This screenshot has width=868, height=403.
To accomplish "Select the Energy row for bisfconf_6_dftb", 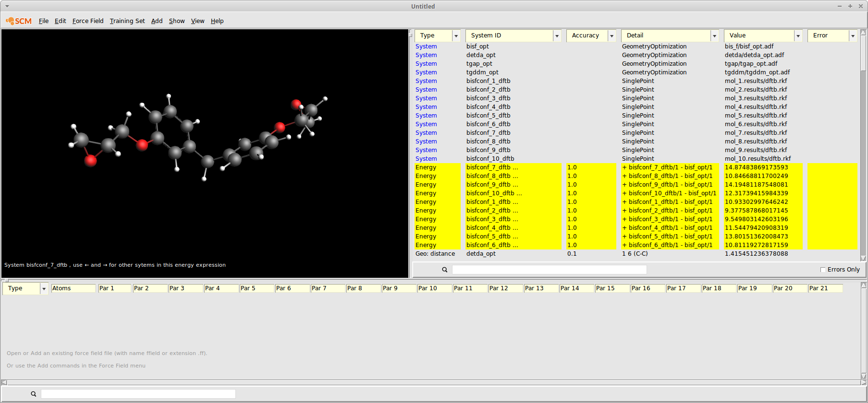I will click(x=636, y=245).
